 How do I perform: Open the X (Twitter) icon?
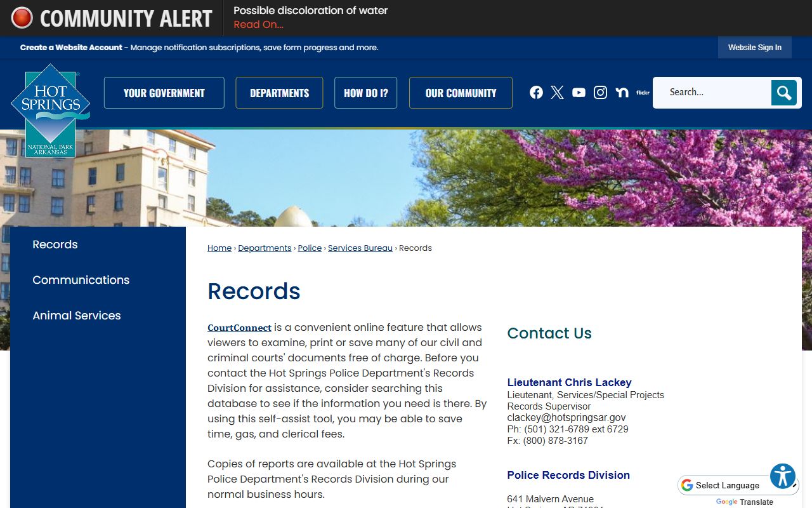558,93
